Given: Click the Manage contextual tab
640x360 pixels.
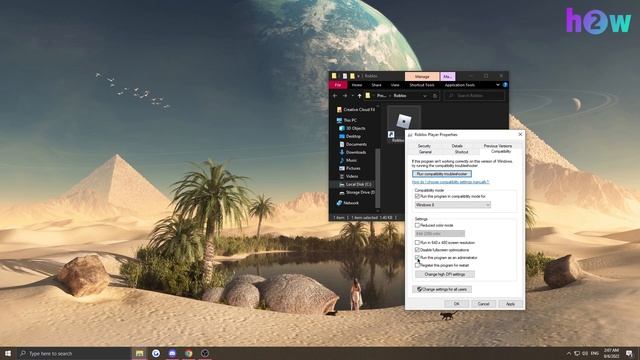Looking at the screenshot, I should click(x=422, y=76).
